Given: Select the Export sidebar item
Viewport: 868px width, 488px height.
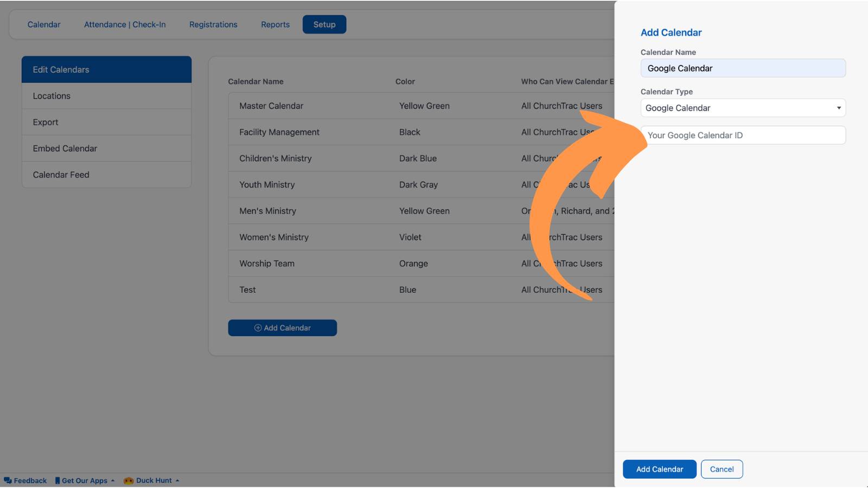Looking at the screenshot, I should pos(107,122).
